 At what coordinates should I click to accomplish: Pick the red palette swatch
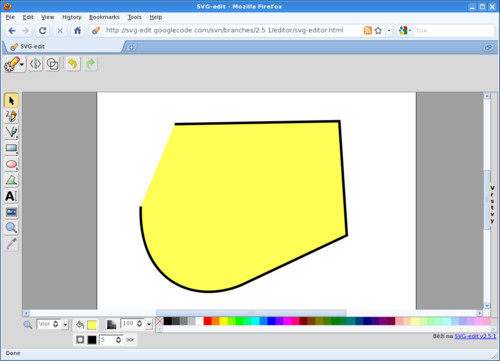click(207, 321)
